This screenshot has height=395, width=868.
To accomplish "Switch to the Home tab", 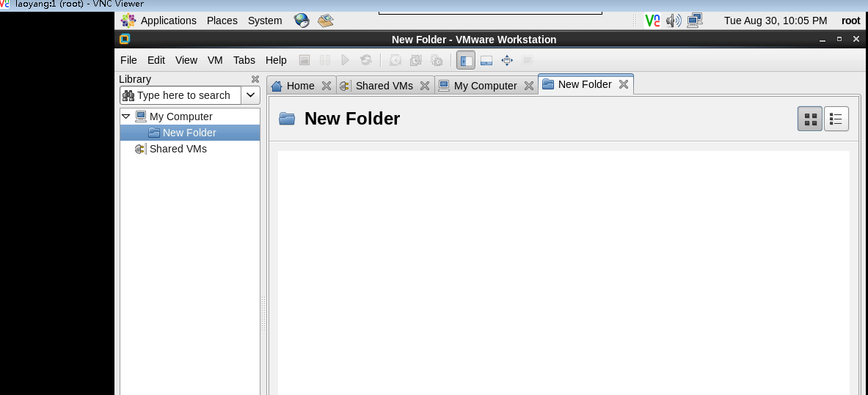I will 301,86.
